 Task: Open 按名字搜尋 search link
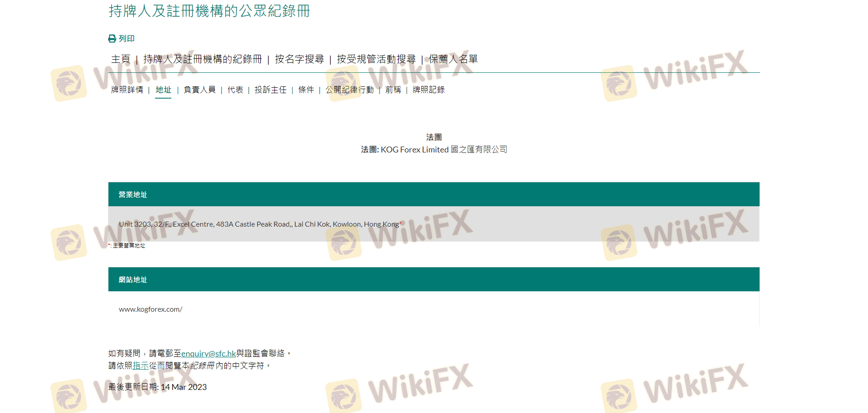(x=299, y=59)
